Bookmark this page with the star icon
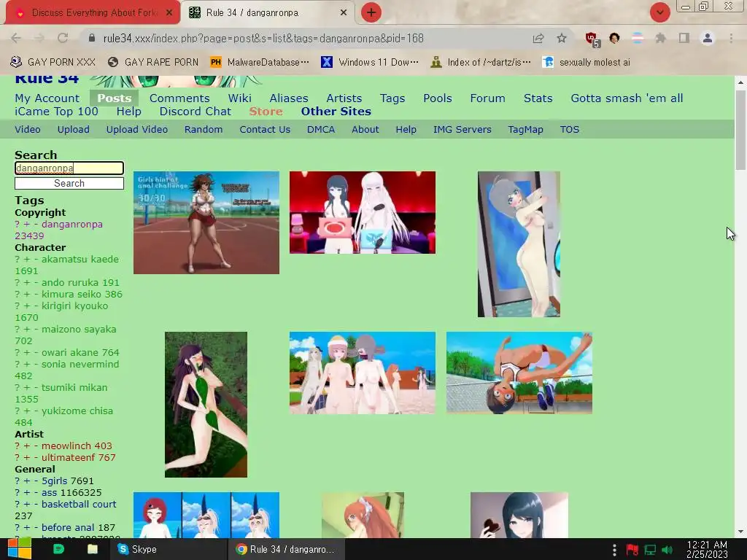747x560 pixels. click(562, 38)
